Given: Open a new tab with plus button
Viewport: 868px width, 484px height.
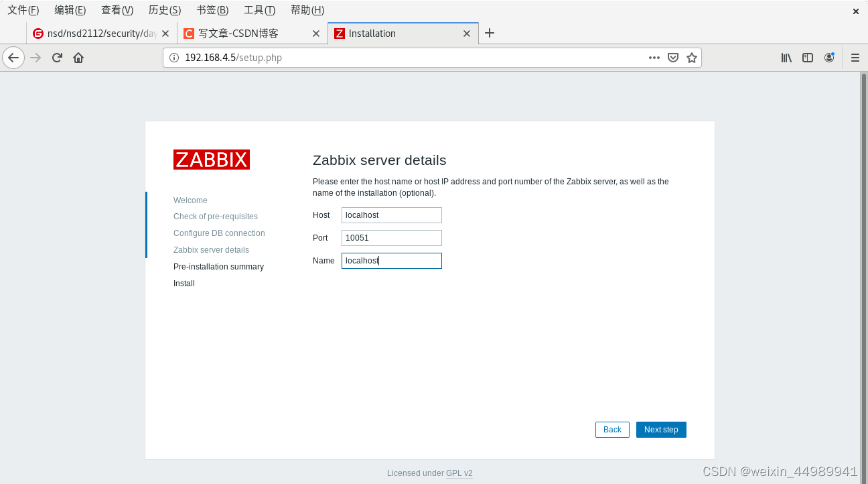Looking at the screenshot, I should (490, 33).
